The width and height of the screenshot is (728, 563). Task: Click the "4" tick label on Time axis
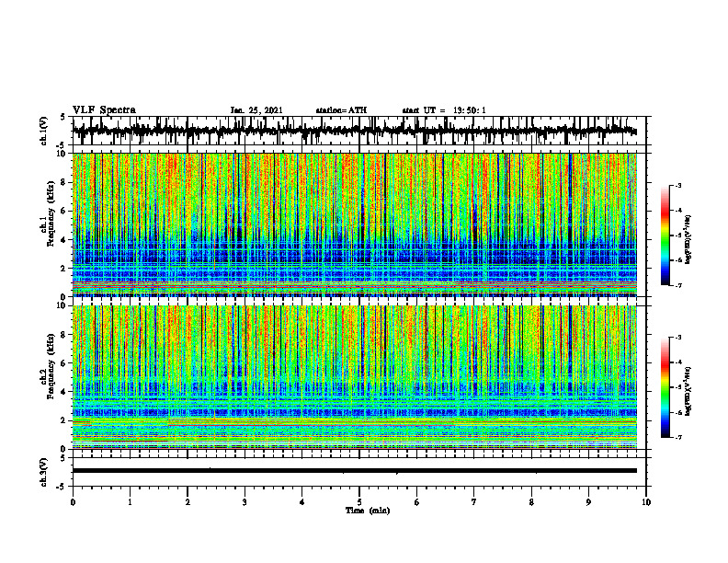click(302, 502)
